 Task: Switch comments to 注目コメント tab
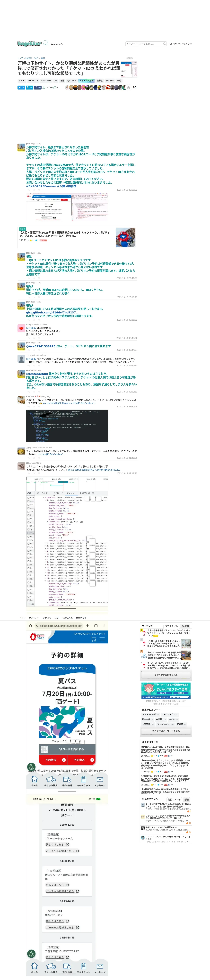click(174, 799)
